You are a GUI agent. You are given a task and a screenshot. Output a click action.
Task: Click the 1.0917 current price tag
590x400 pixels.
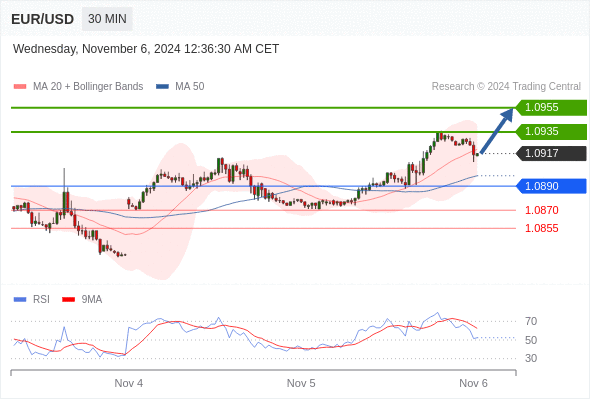click(551, 154)
